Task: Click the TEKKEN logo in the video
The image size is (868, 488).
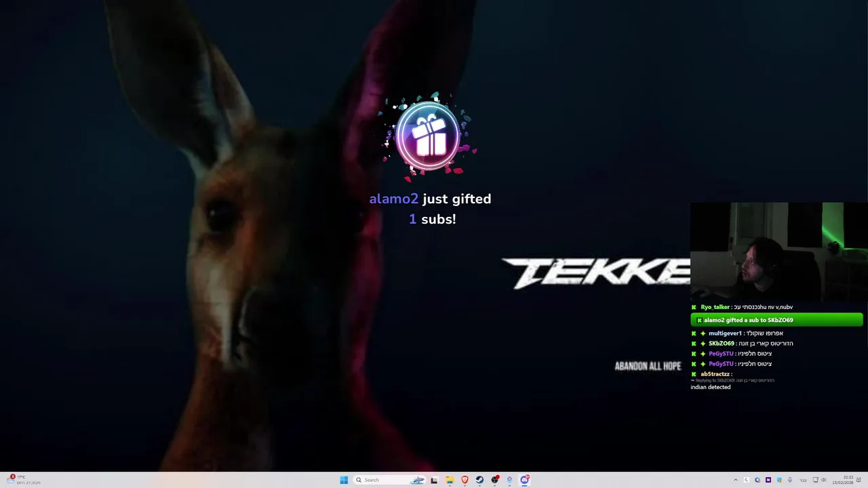Action: (595, 272)
